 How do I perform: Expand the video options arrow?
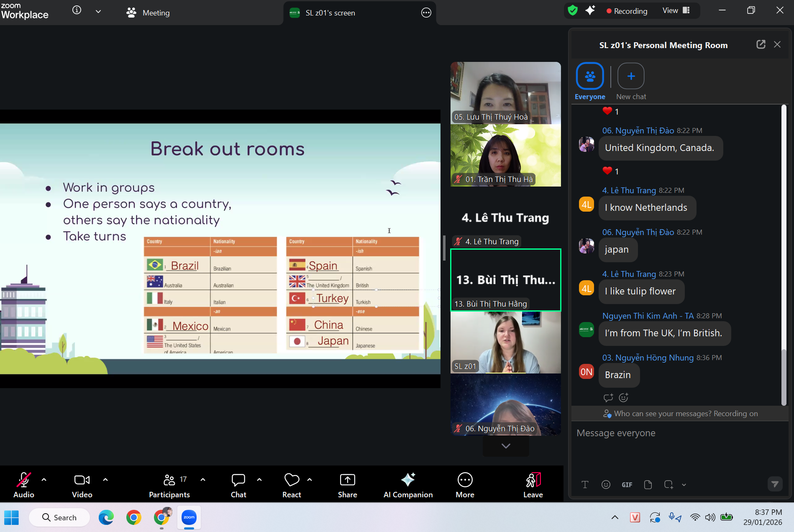coord(105,480)
